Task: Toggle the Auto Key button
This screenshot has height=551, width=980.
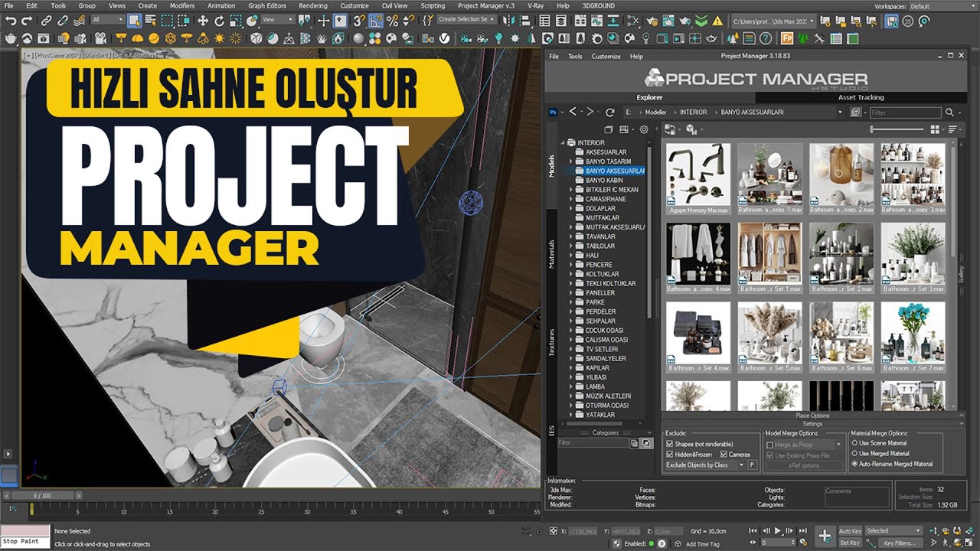Action: click(850, 530)
